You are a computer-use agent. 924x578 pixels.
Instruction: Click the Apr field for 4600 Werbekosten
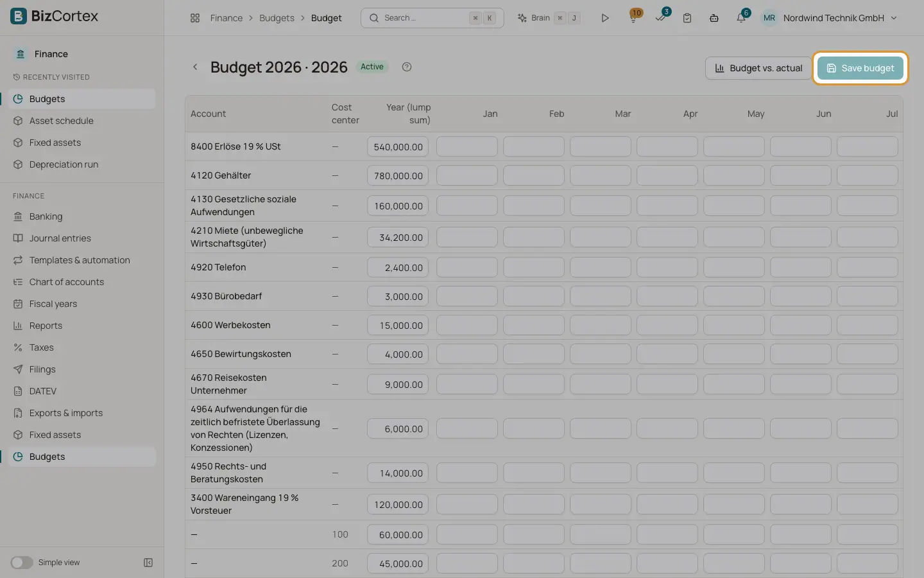point(667,325)
